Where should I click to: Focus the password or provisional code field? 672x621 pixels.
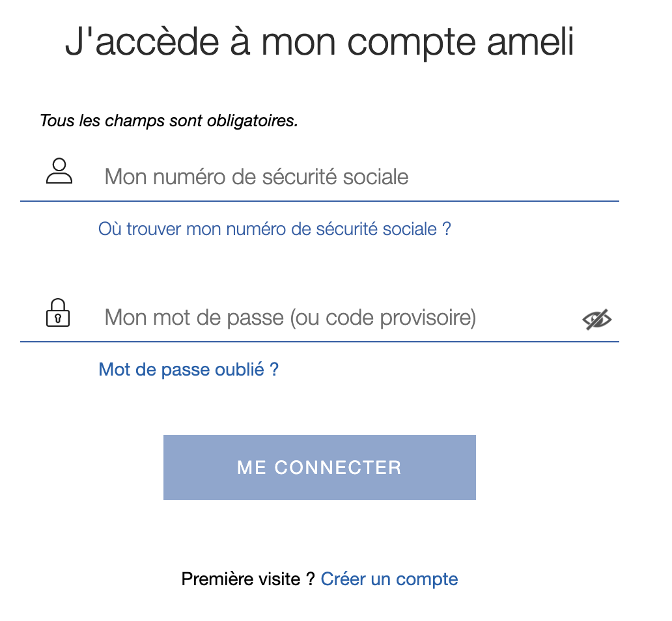tap(320, 318)
